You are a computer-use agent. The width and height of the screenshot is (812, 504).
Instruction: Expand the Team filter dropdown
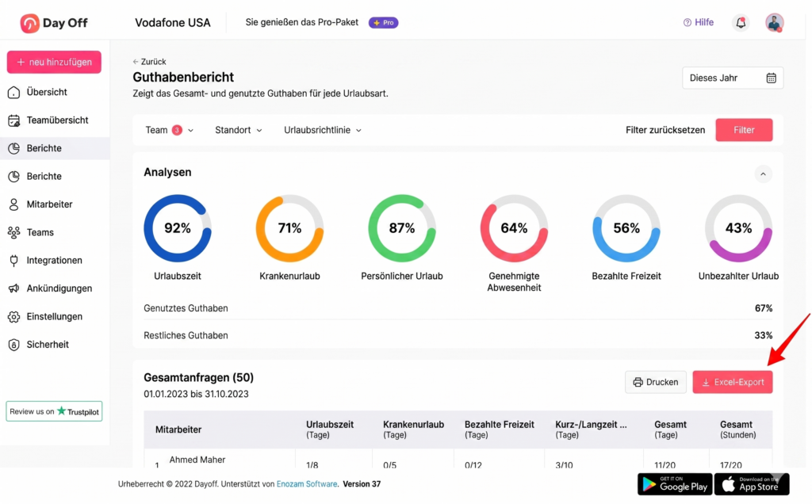pyautogui.click(x=169, y=130)
